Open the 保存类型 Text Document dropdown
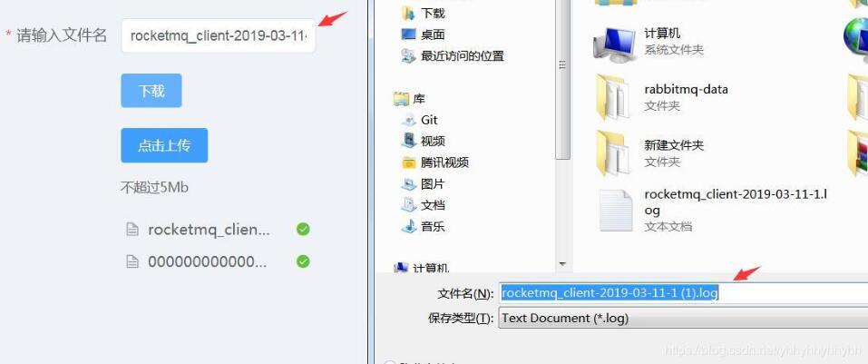 click(683, 318)
